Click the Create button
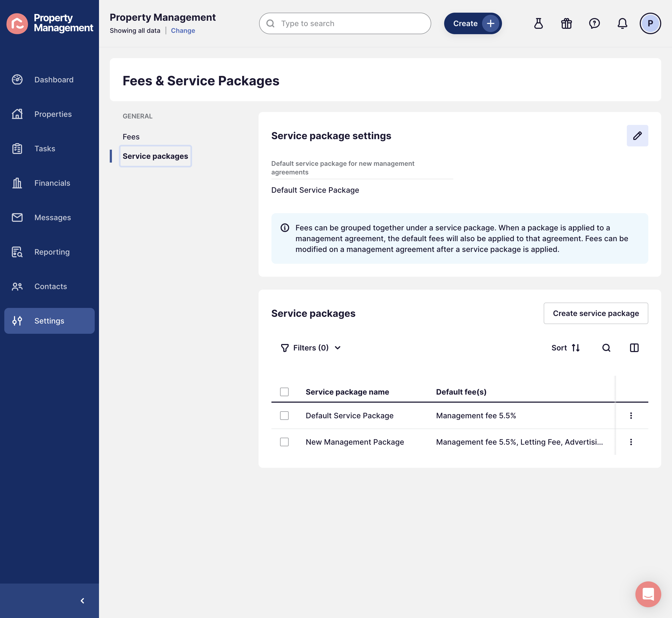672x618 pixels. click(472, 23)
